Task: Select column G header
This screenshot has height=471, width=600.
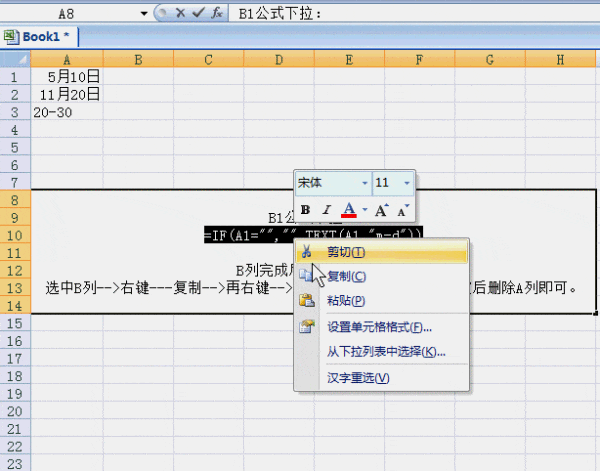Action: (490, 60)
